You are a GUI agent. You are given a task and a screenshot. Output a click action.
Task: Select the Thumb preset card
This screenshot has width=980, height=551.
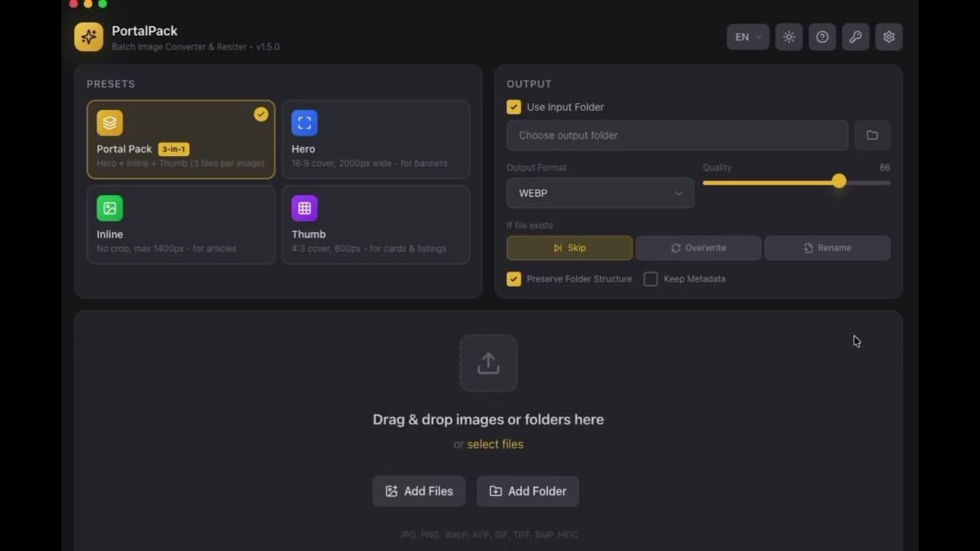point(376,225)
